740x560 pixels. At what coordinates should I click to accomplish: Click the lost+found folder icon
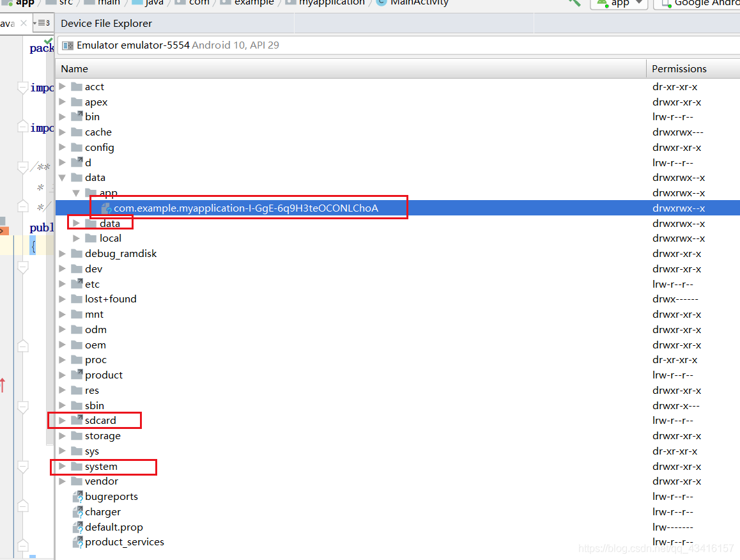(x=77, y=299)
